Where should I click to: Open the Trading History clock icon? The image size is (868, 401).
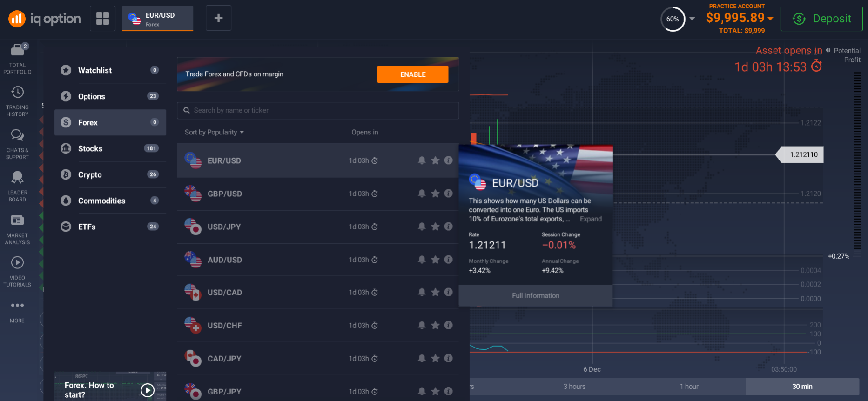click(18, 92)
